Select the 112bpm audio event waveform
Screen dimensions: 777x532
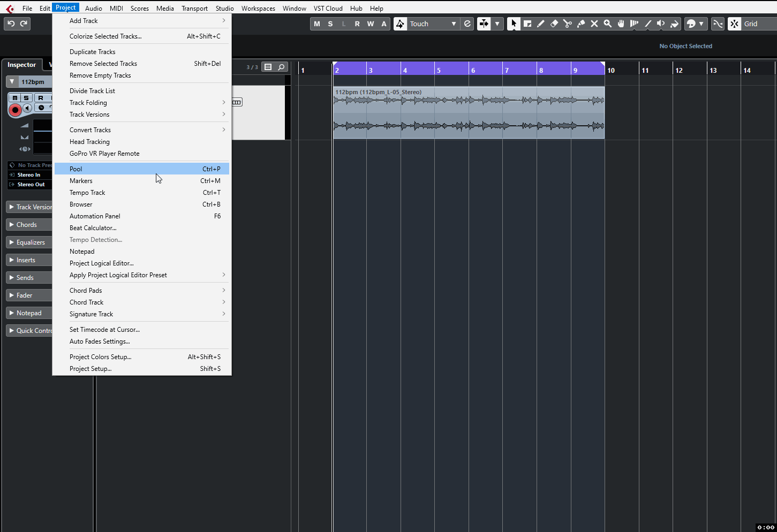pyautogui.click(x=469, y=113)
